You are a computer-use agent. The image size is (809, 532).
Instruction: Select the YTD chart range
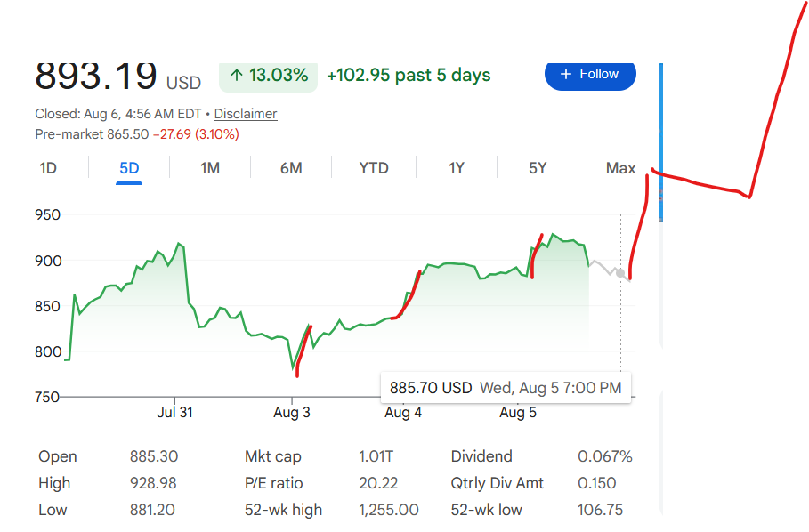374,168
